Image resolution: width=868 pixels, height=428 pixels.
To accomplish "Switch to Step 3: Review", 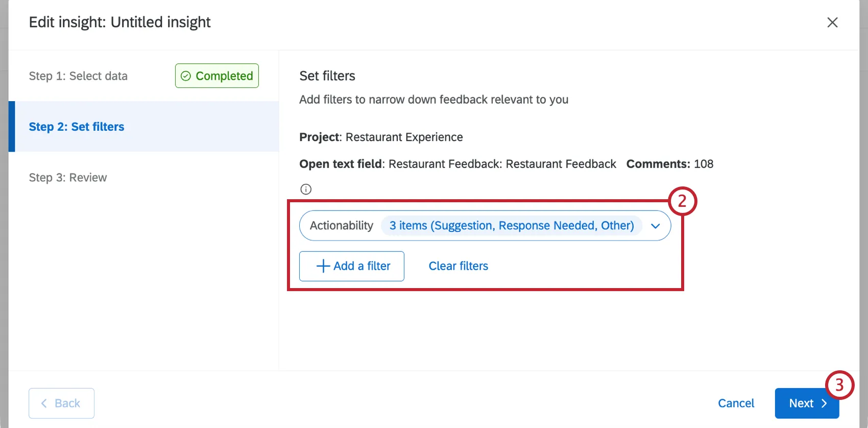I will [68, 177].
